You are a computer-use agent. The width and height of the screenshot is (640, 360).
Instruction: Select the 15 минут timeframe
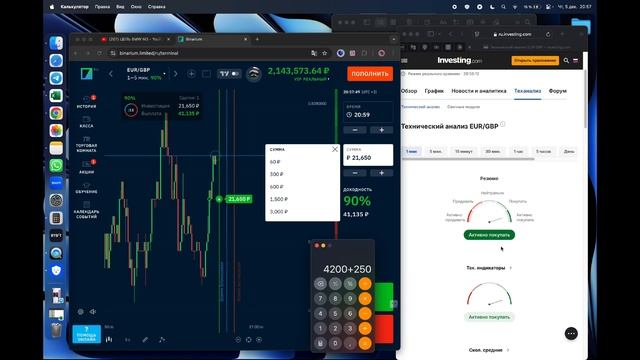[x=463, y=151]
